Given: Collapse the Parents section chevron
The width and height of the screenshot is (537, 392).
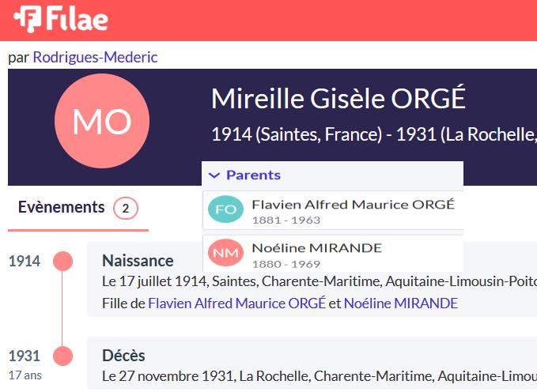Looking at the screenshot, I should tap(214, 175).
